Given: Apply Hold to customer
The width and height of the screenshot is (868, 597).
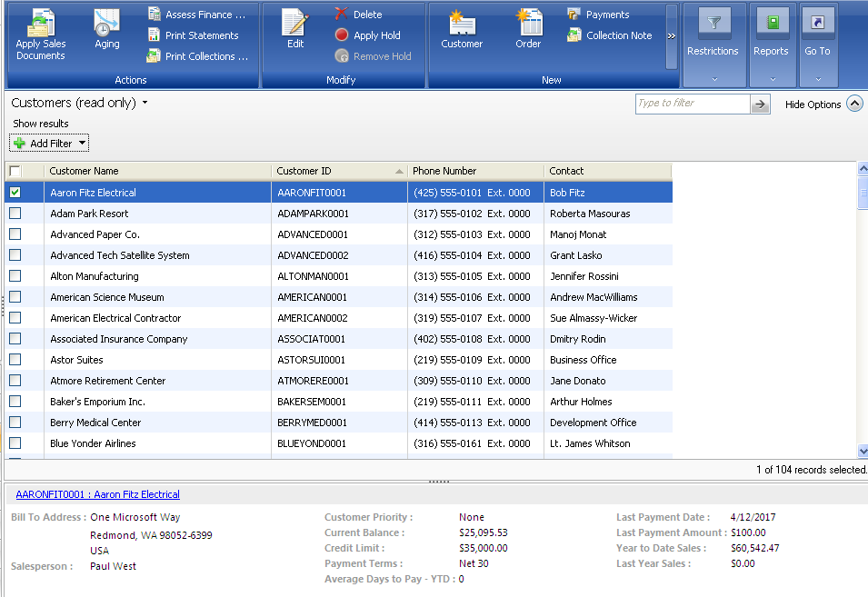Looking at the screenshot, I should [x=367, y=35].
